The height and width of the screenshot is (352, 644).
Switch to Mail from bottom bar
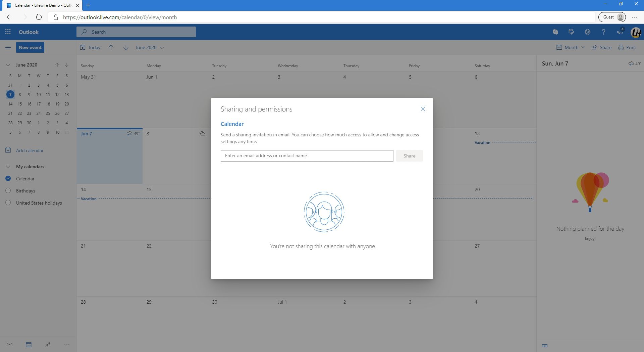point(9,344)
